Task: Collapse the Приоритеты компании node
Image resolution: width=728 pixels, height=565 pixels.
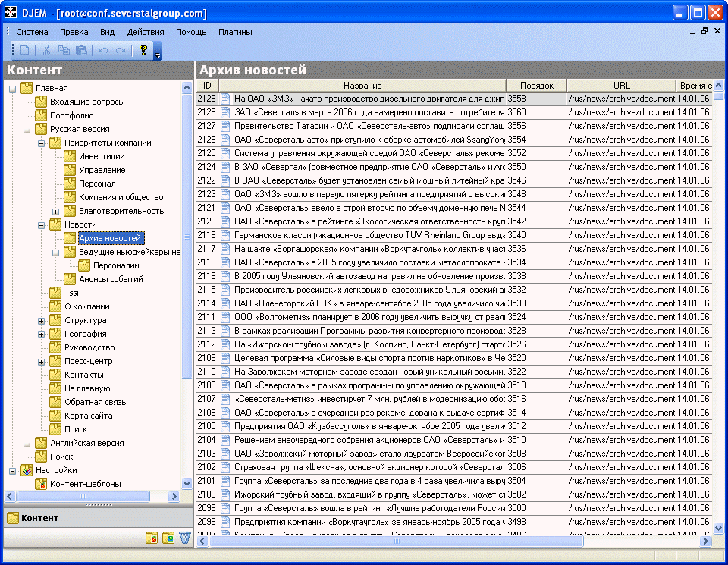Action: [x=41, y=143]
